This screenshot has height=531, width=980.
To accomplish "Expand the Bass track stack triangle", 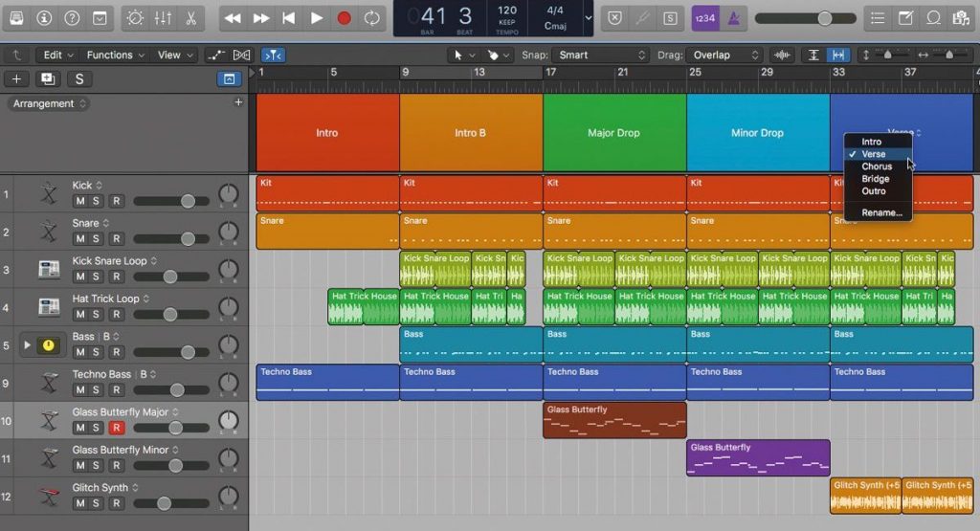I will pyautogui.click(x=27, y=344).
